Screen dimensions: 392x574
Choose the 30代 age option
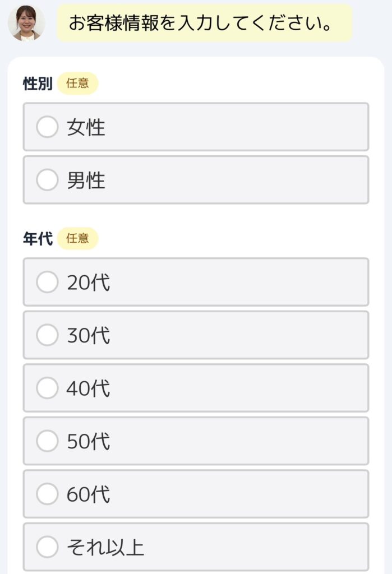(x=48, y=335)
